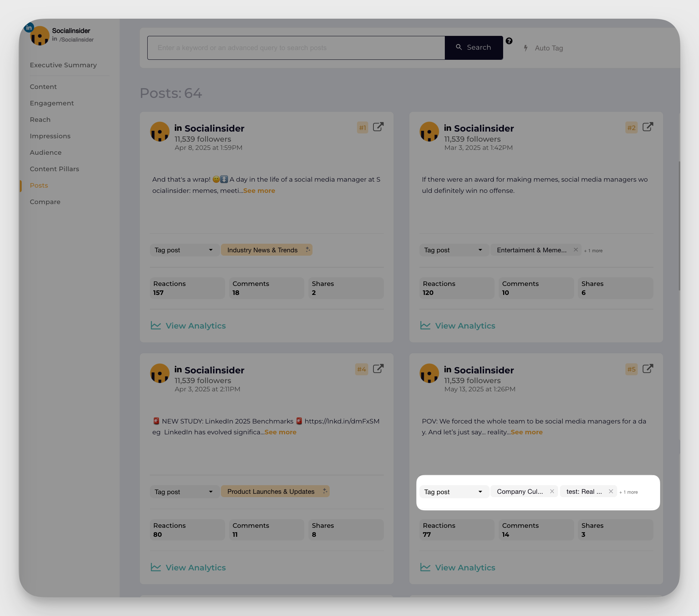
Task: Remove the Company Cul... tag
Action: click(x=552, y=492)
